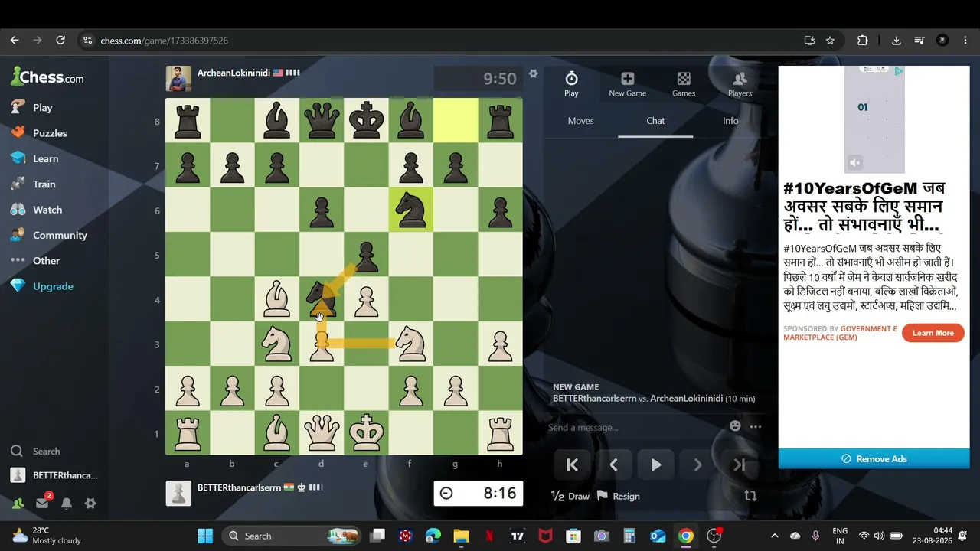Screen dimensions: 980x551
Task: Resign the game
Action: 619,496
